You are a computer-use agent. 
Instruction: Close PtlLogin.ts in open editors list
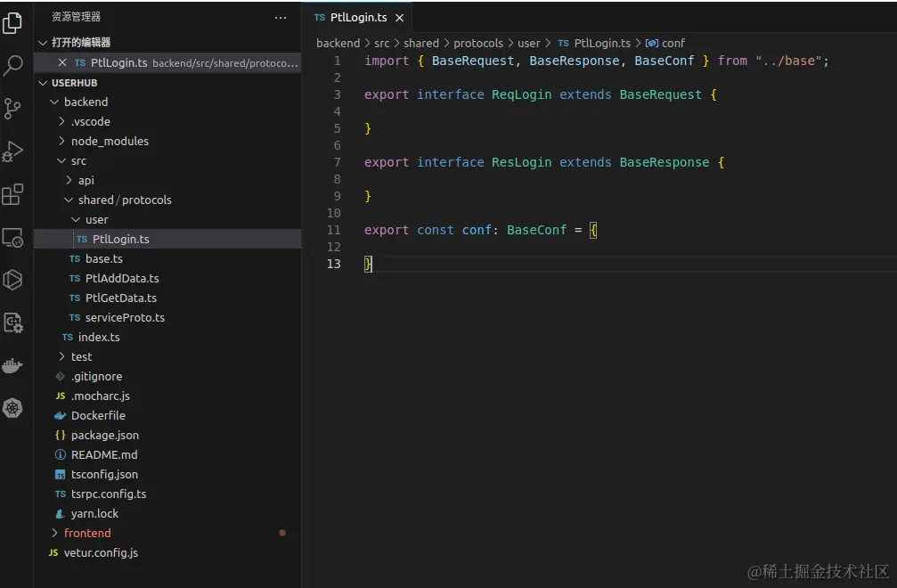[61, 62]
